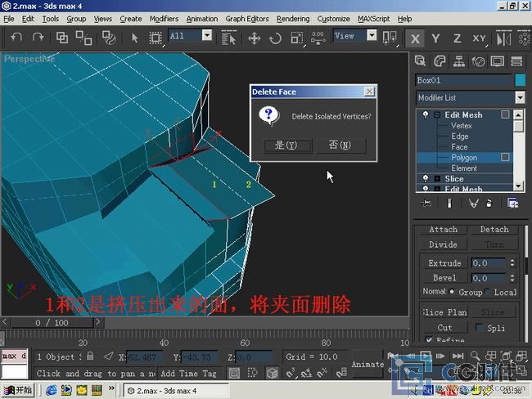
Task: Open the Graph Editors menu
Action: click(247, 19)
